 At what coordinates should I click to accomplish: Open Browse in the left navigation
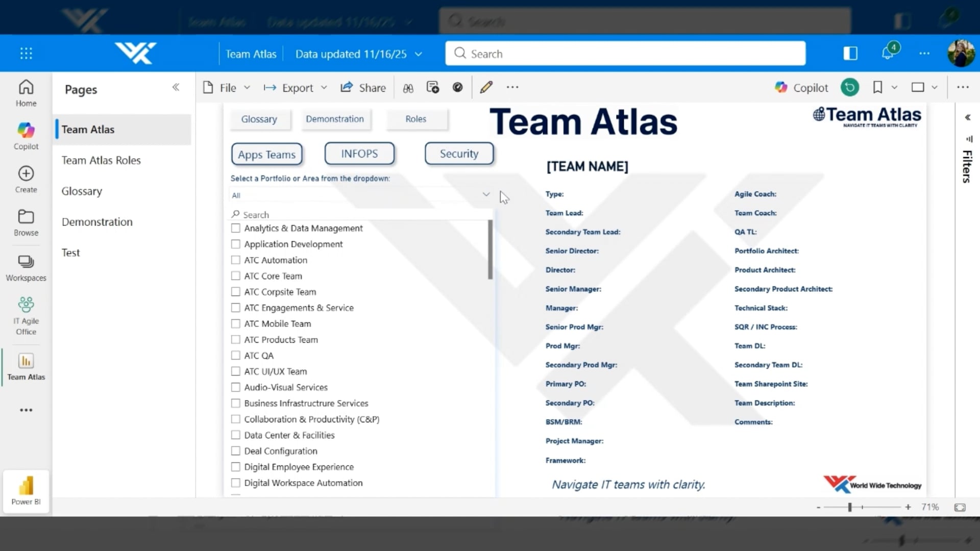[x=26, y=223]
